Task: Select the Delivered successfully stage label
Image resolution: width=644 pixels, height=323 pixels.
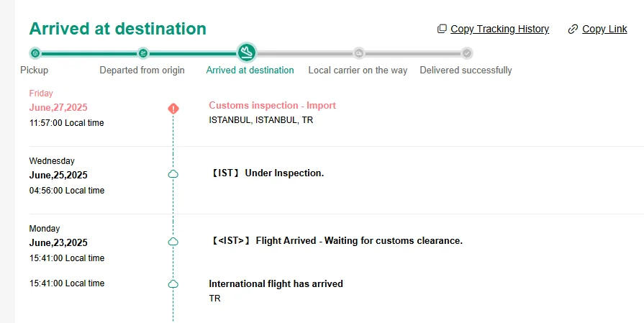Action: (466, 70)
